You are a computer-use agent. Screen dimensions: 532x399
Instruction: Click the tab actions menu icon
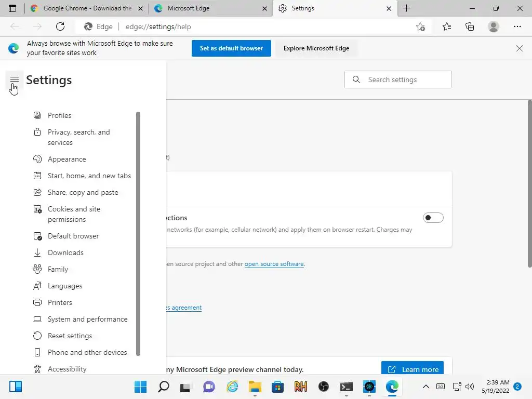pos(12,8)
